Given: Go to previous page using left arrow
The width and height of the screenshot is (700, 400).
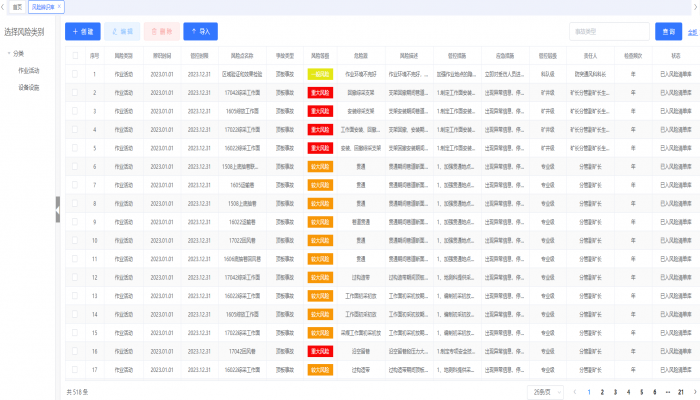Looking at the screenshot, I should click(x=575, y=391).
